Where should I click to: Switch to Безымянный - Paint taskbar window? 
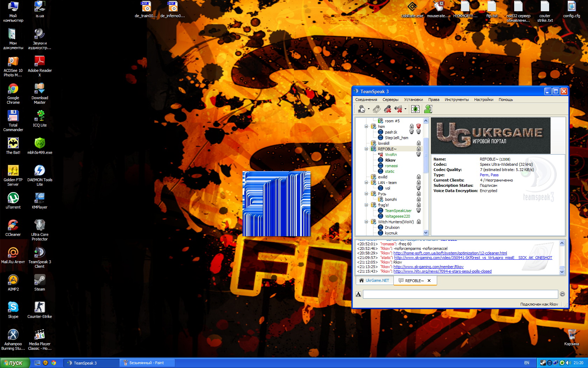[x=147, y=363]
